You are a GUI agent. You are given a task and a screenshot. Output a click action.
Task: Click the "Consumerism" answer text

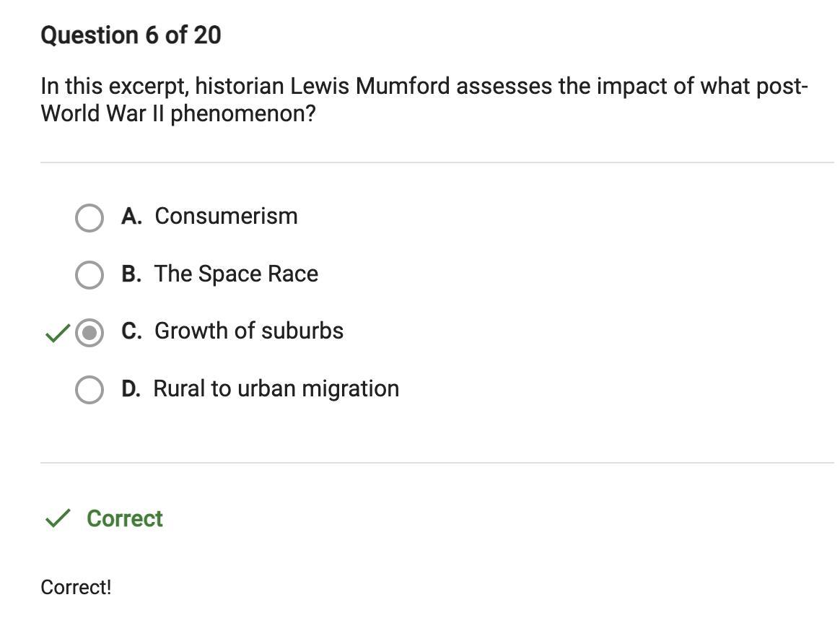coord(226,216)
